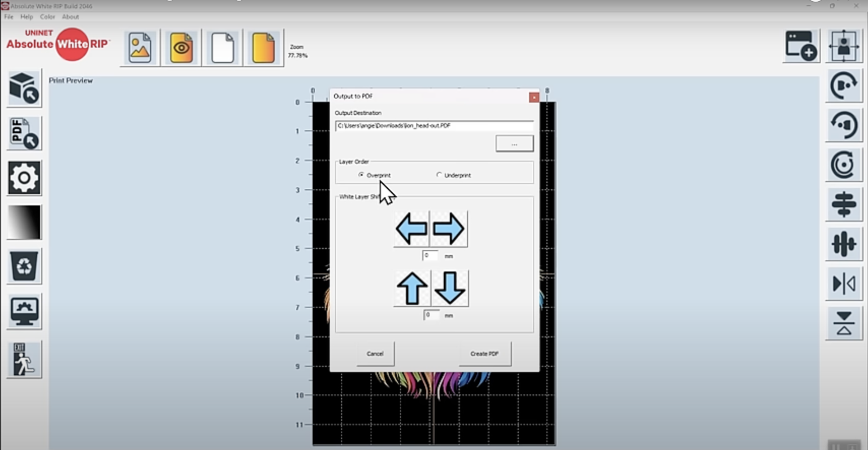Viewport: 868px width, 450px height.
Task: Shift white layer right with arrow
Action: click(x=449, y=229)
